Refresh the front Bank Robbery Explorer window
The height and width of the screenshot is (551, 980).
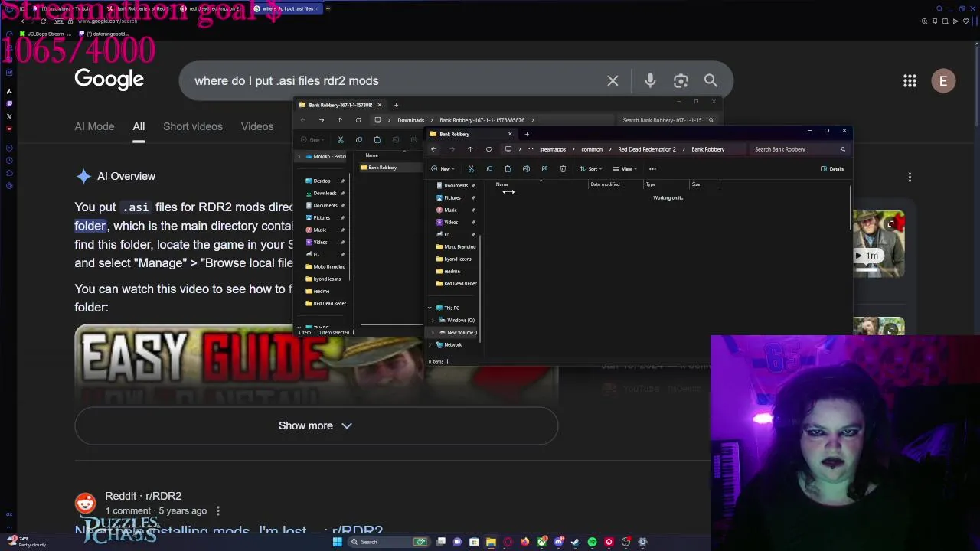click(x=488, y=149)
